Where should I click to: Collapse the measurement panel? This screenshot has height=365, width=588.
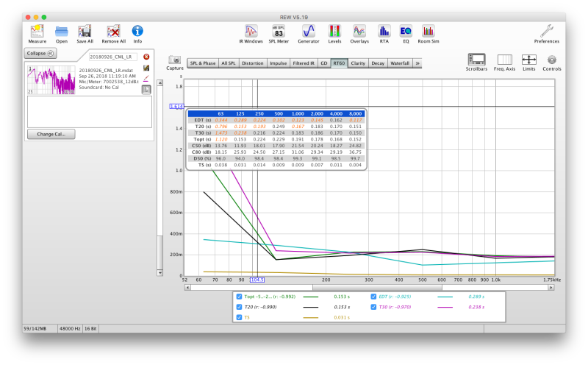pyautogui.click(x=40, y=53)
